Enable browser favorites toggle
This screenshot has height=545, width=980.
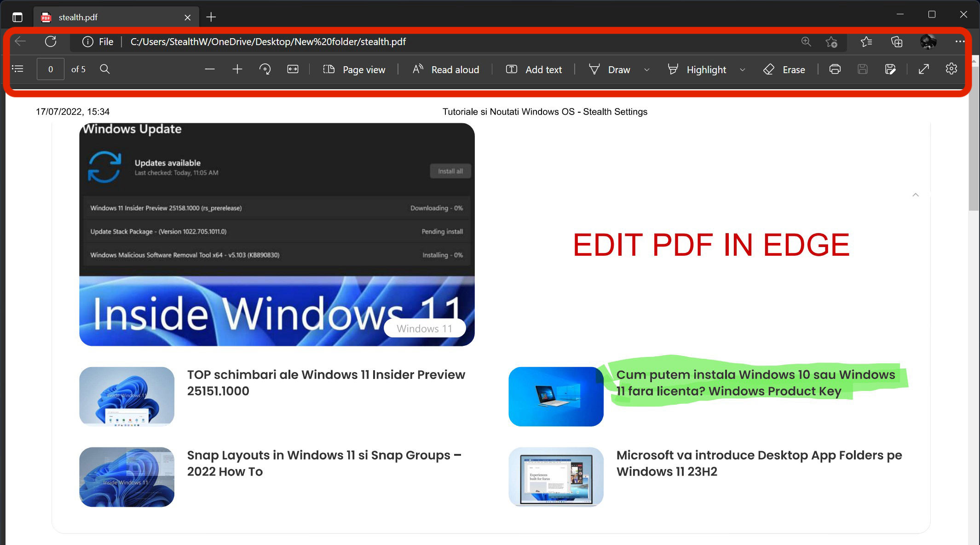pos(866,41)
